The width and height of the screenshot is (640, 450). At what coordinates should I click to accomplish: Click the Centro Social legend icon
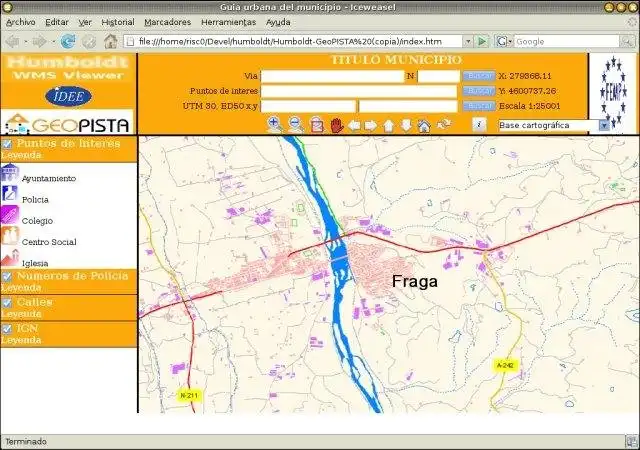pyautogui.click(x=9, y=236)
